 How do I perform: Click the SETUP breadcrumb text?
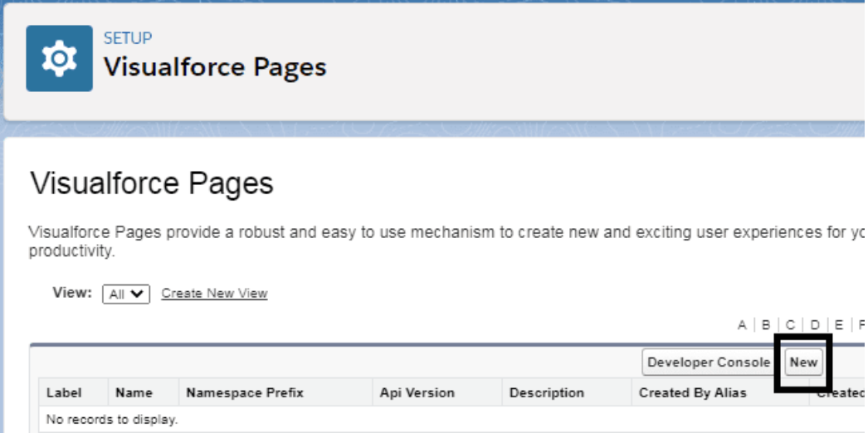tap(127, 38)
